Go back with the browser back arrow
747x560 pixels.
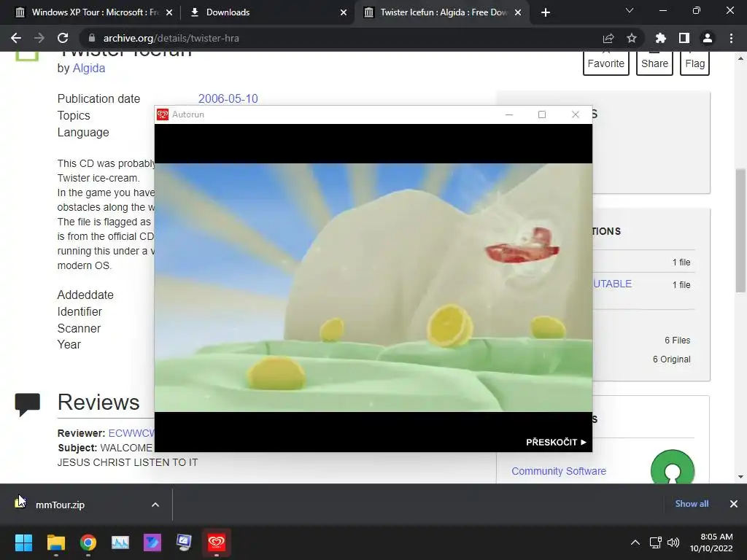tap(16, 38)
